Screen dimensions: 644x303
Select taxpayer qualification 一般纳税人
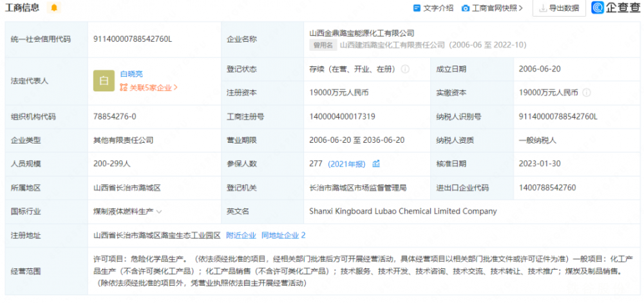[x=538, y=140]
